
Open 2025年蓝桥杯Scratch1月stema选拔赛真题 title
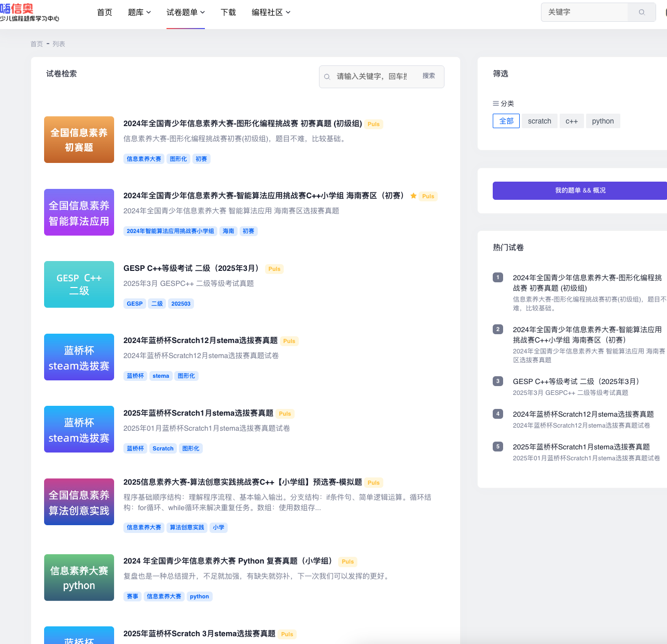198,413
